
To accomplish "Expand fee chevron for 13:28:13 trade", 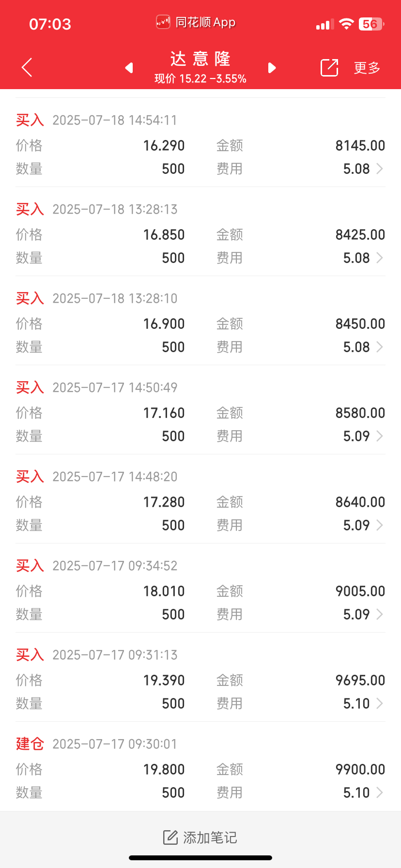I will pyautogui.click(x=380, y=258).
